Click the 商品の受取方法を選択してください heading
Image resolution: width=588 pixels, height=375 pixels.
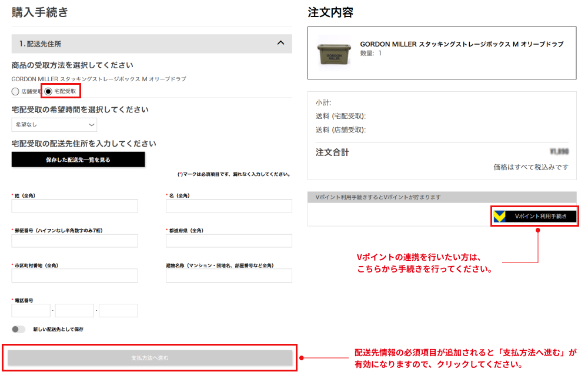coord(72,65)
